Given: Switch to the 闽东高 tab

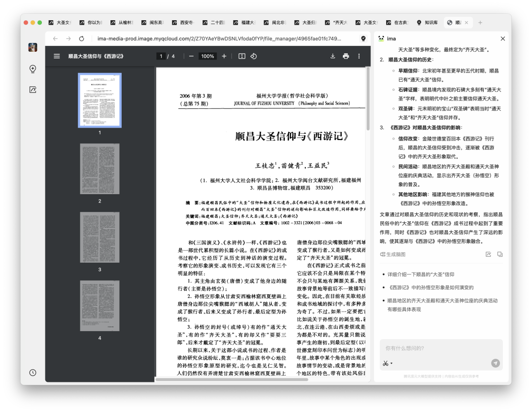Looking at the screenshot, I should [x=153, y=22].
